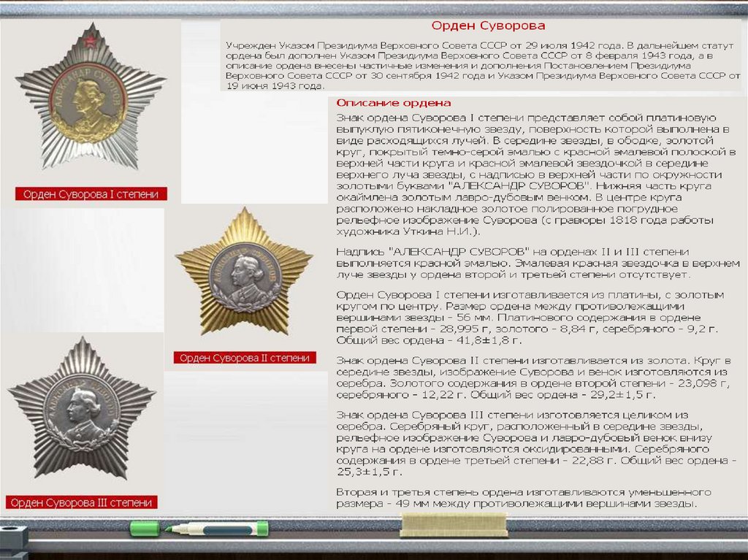Click the title 'Орден Суворова'
The width and height of the screenshot is (748, 560).
click(x=488, y=26)
